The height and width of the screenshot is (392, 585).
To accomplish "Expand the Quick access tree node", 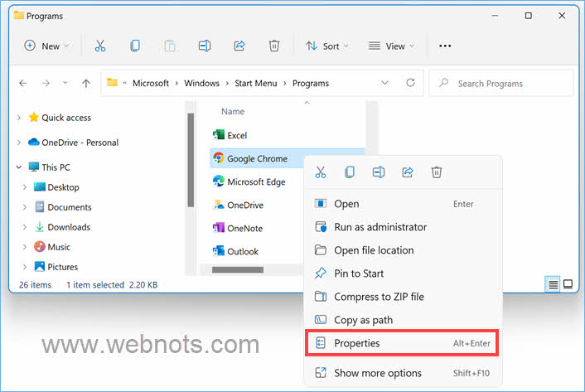I will click(x=19, y=118).
